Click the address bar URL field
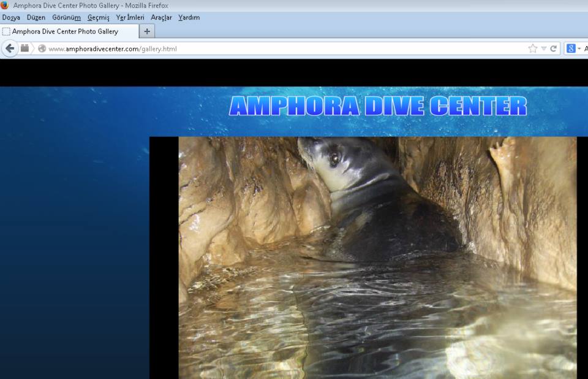 click(276, 48)
